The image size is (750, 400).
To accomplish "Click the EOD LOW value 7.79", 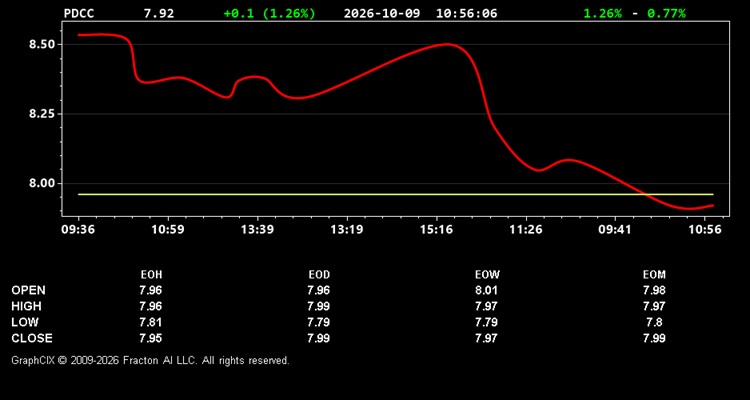I will click(x=319, y=322).
